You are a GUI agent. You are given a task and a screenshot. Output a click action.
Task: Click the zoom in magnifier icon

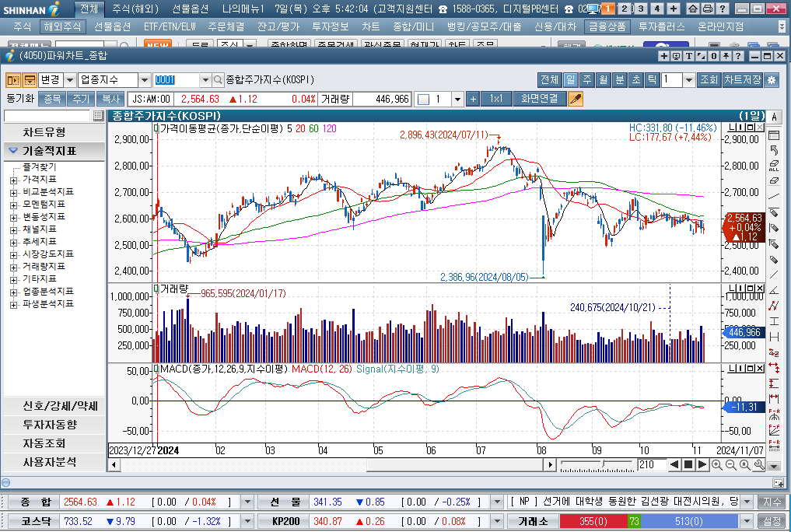[x=716, y=464]
